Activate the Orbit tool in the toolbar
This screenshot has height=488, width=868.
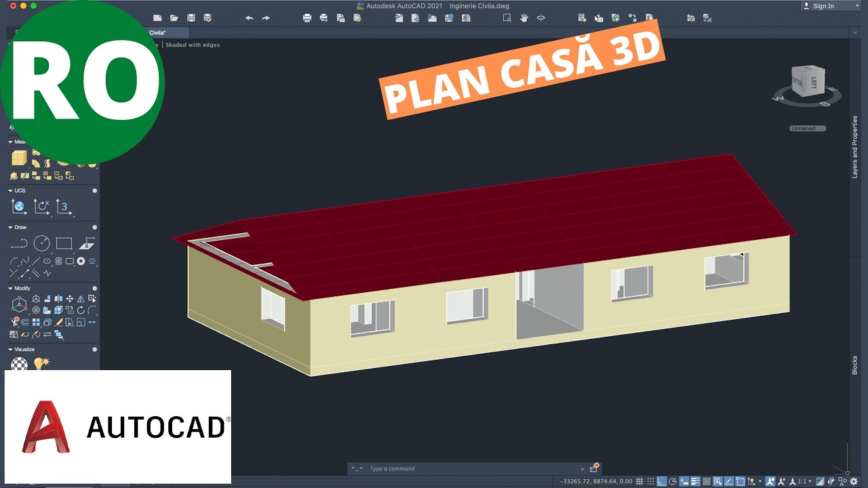(540, 18)
